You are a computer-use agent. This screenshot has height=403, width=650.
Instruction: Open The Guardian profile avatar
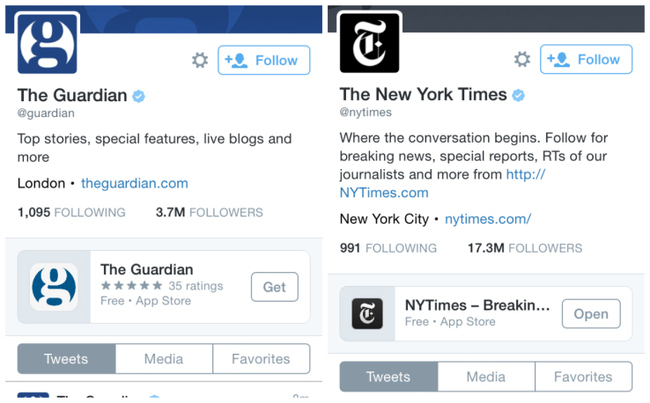tap(47, 44)
